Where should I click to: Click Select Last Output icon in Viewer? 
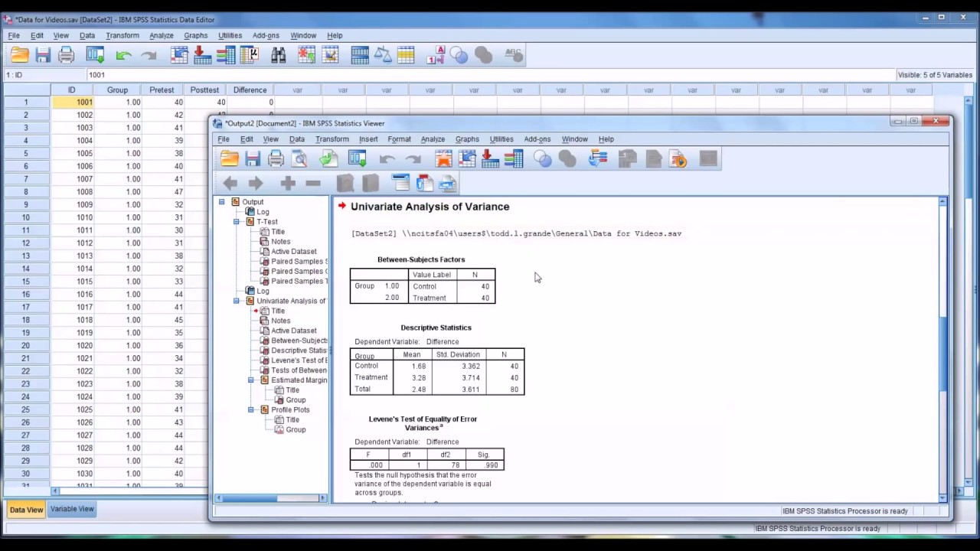click(598, 158)
